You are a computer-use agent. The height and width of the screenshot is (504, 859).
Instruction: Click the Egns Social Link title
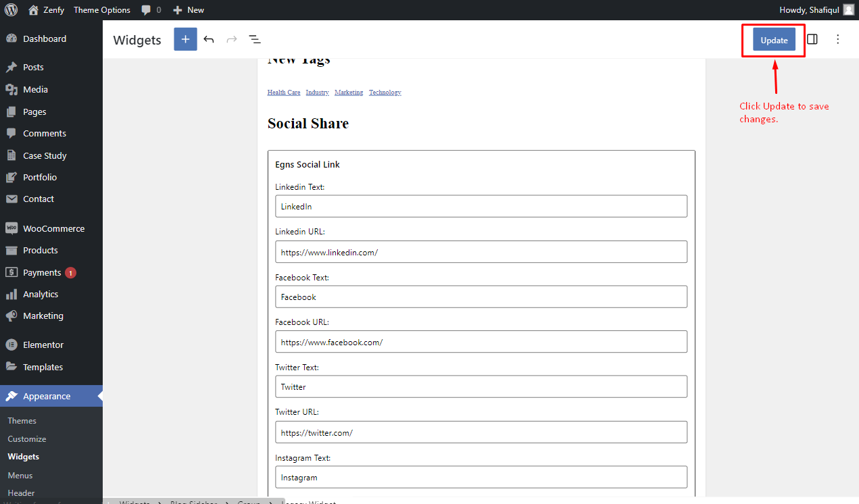coord(308,164)
